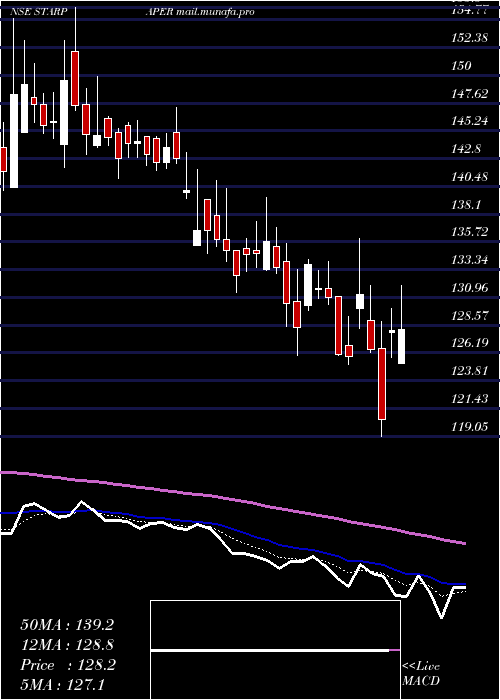The image size is (500, 700).
Task: Click the MACD histogram box
Action: 275,650
